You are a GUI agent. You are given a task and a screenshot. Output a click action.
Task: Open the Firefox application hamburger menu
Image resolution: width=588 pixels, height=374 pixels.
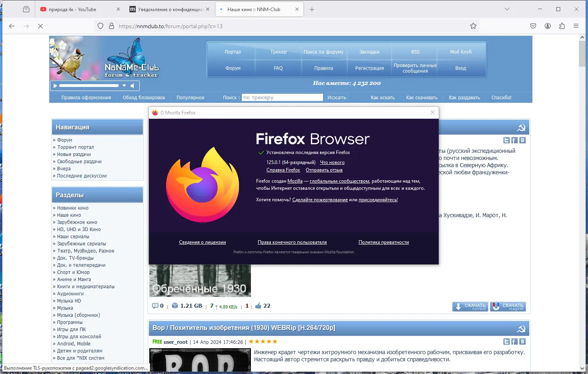click(x=576, y=26)
